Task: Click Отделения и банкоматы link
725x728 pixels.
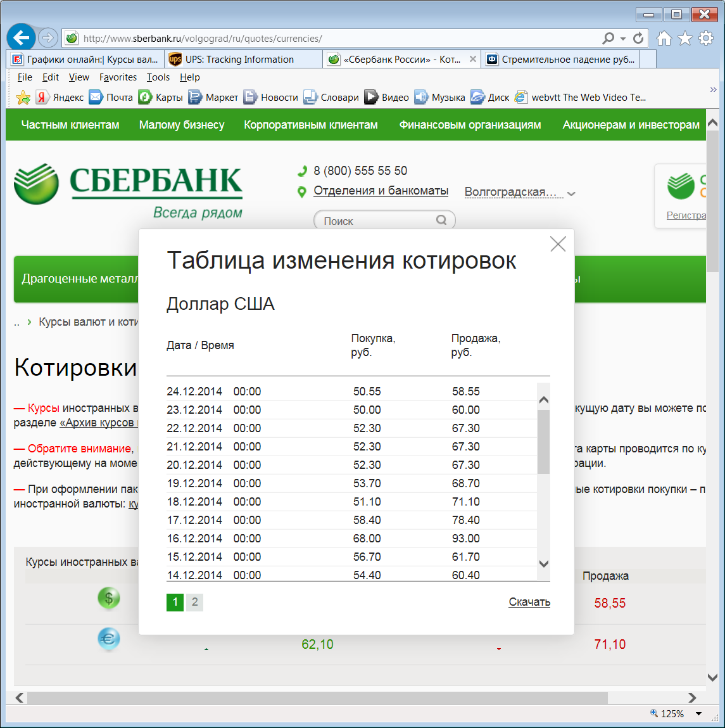Action: (381, 191)
